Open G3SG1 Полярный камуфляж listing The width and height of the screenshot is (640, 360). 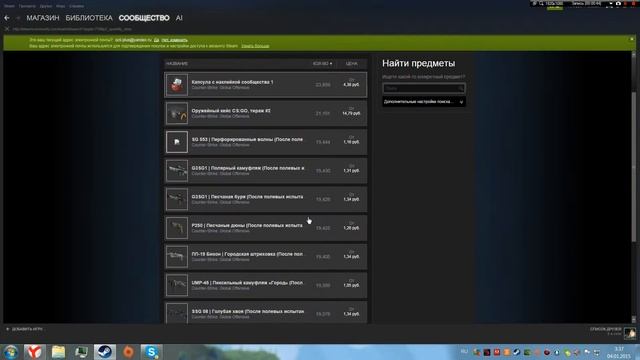click(x=266, y=171)
